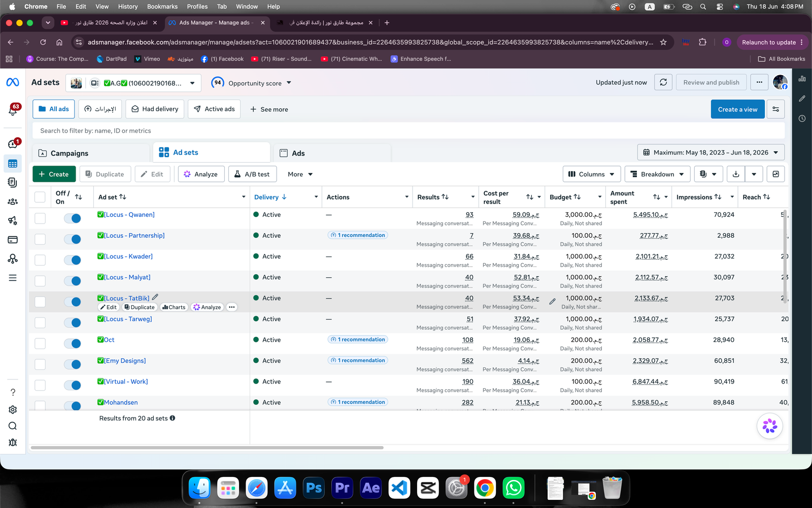Toggle off the Virtual - Work ad set

73,385
